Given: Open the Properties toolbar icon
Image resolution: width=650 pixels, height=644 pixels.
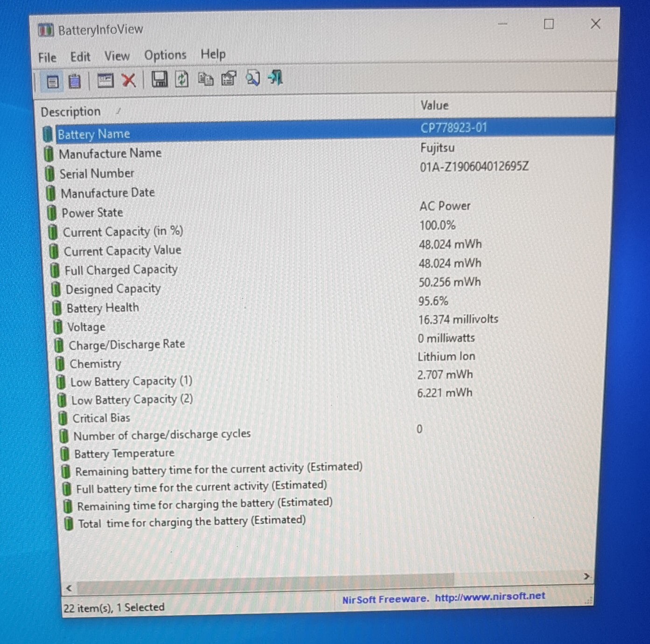Looking at the screenshot, I should coord(229,78).
